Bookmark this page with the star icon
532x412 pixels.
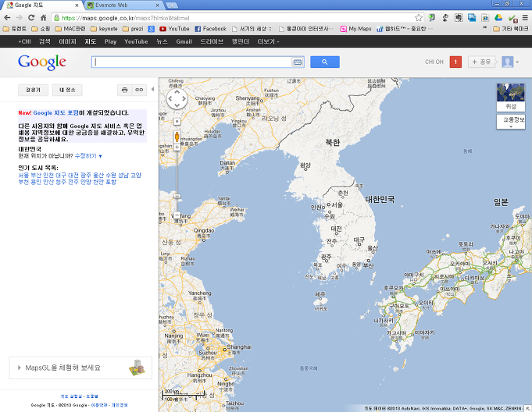point(419,18)
